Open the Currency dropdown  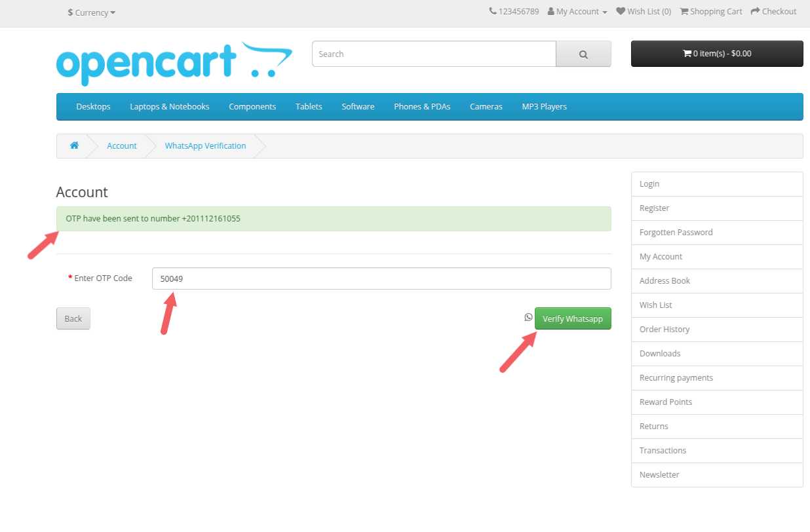click(92, 12)
